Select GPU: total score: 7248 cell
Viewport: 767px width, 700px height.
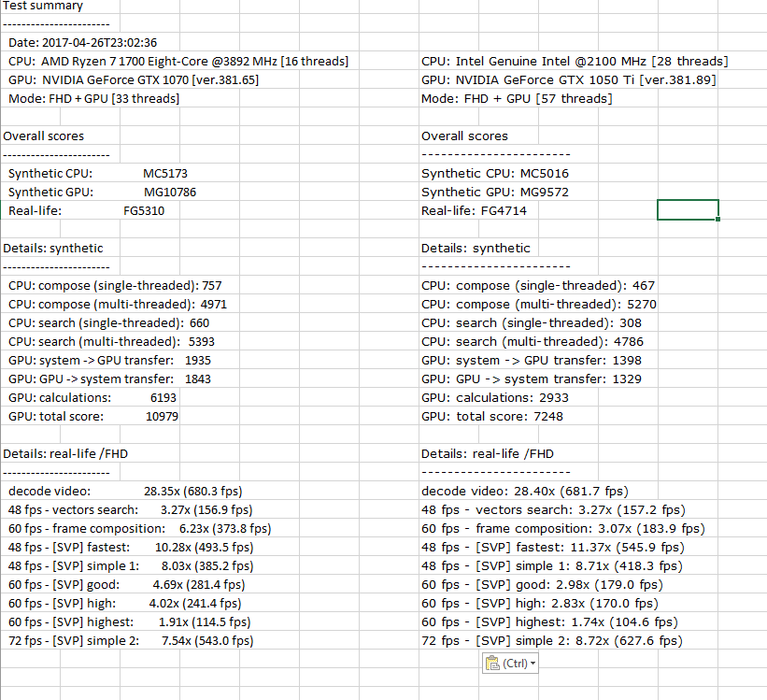(492, 417)
